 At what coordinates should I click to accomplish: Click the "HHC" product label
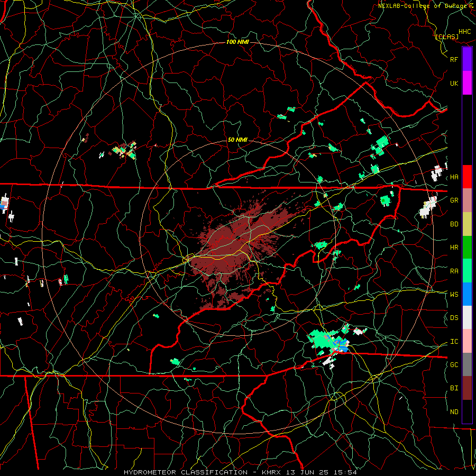(465, 32)
